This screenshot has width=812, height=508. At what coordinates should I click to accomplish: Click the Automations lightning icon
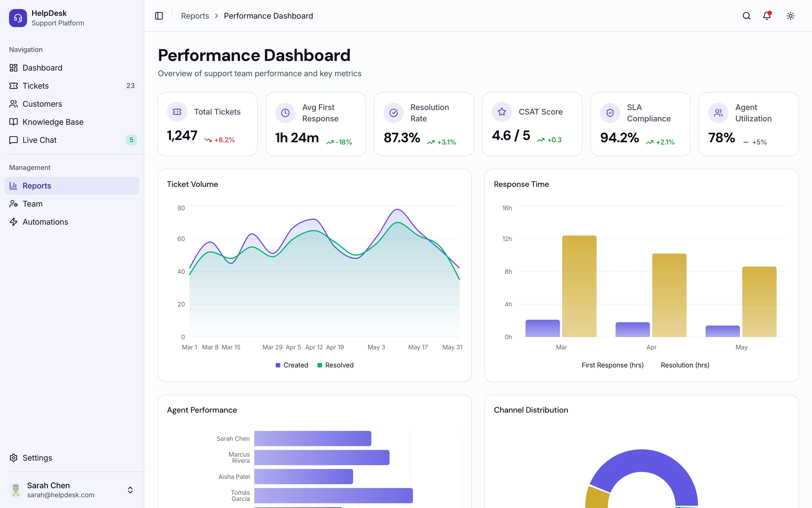14,222
